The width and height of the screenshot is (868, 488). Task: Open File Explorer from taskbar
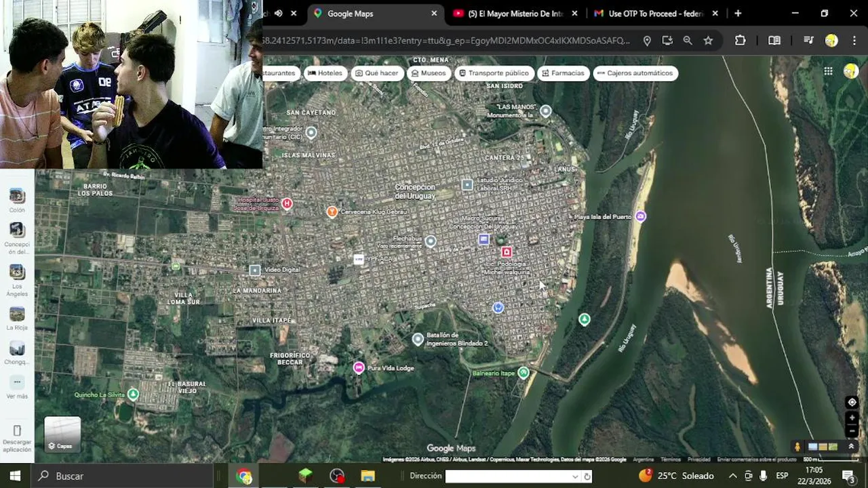click(x=368, y=476)
